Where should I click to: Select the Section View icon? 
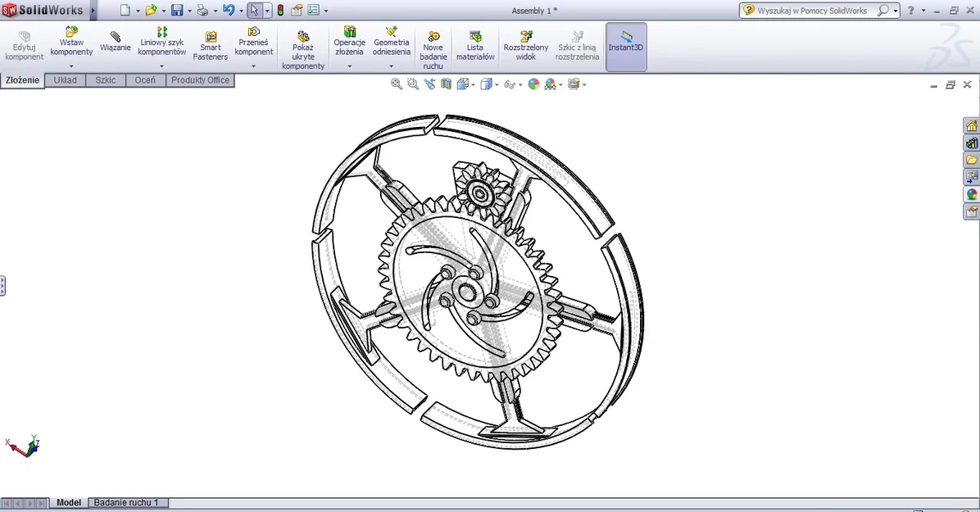pos(445,84)
